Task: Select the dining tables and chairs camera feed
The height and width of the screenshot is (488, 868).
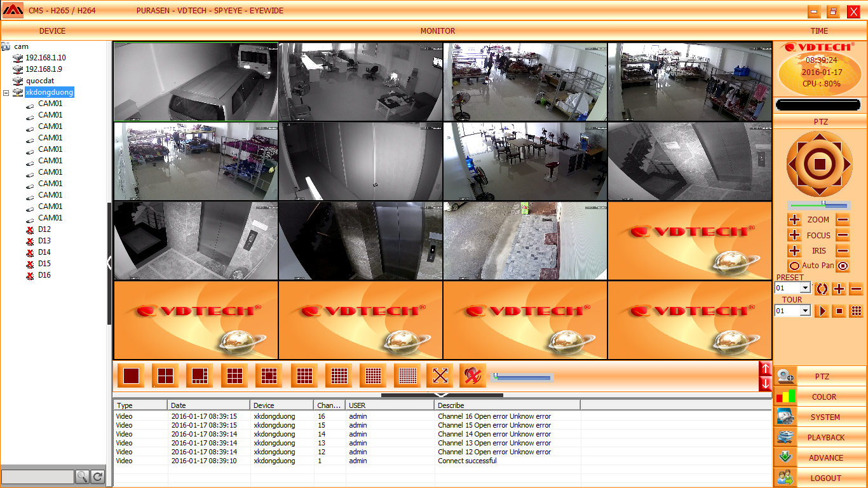Action: [x=525, y=161]
